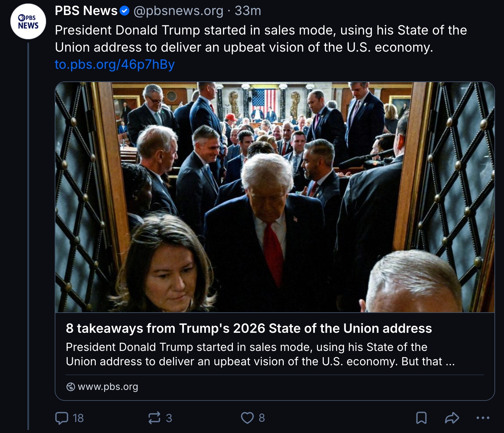
Task: Click the share arrow icon
Action: [452, 418]
